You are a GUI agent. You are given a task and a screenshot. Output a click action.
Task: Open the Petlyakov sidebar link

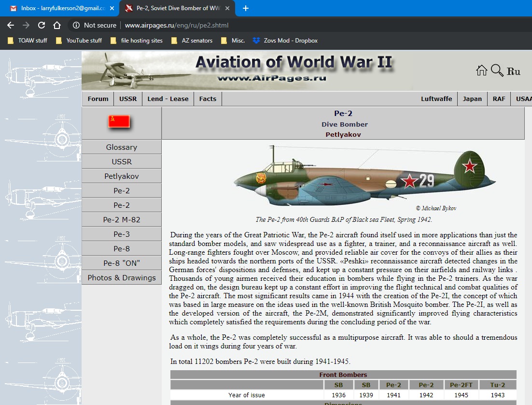122,176
